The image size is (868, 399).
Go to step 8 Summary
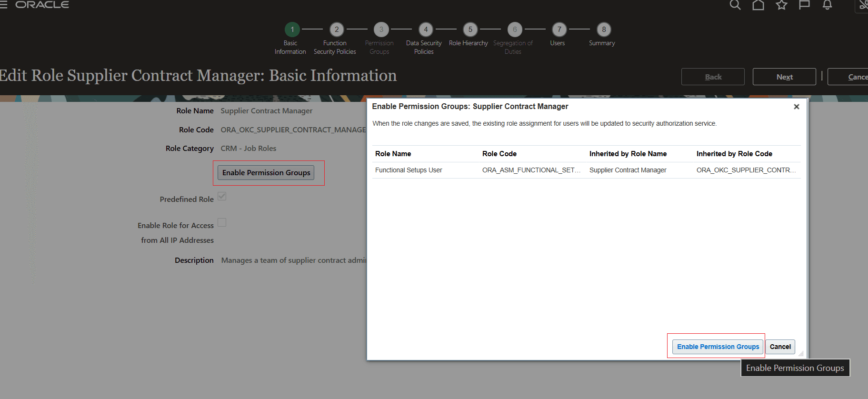604,30
